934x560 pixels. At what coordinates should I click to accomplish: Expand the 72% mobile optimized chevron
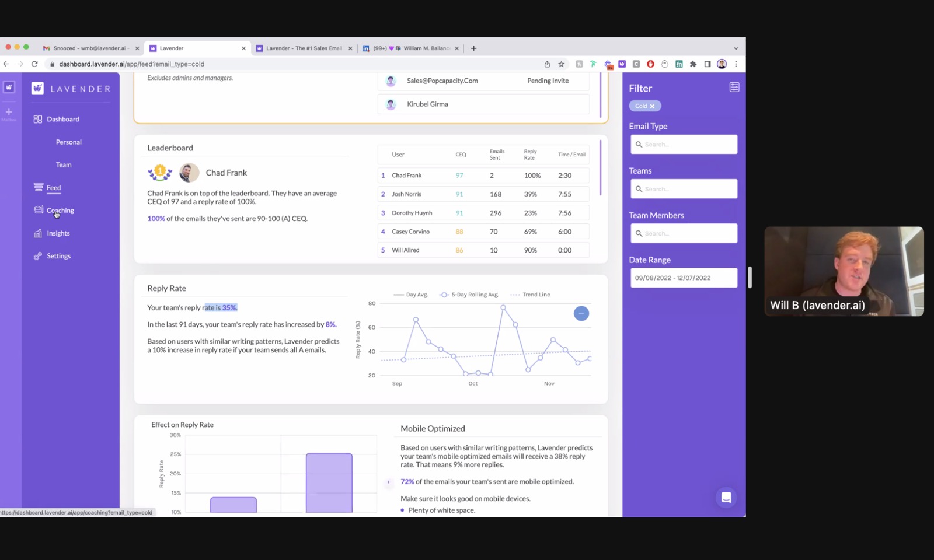(x=388, y=482)
